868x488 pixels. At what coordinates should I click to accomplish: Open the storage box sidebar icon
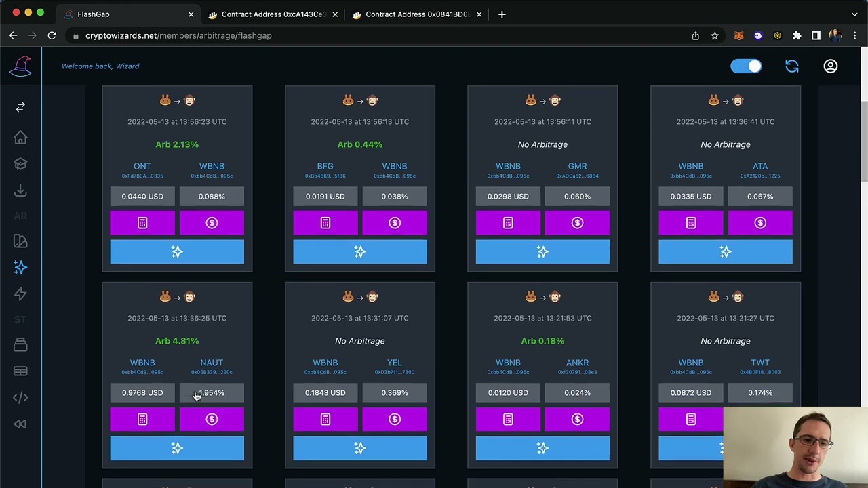pos(20,345)
